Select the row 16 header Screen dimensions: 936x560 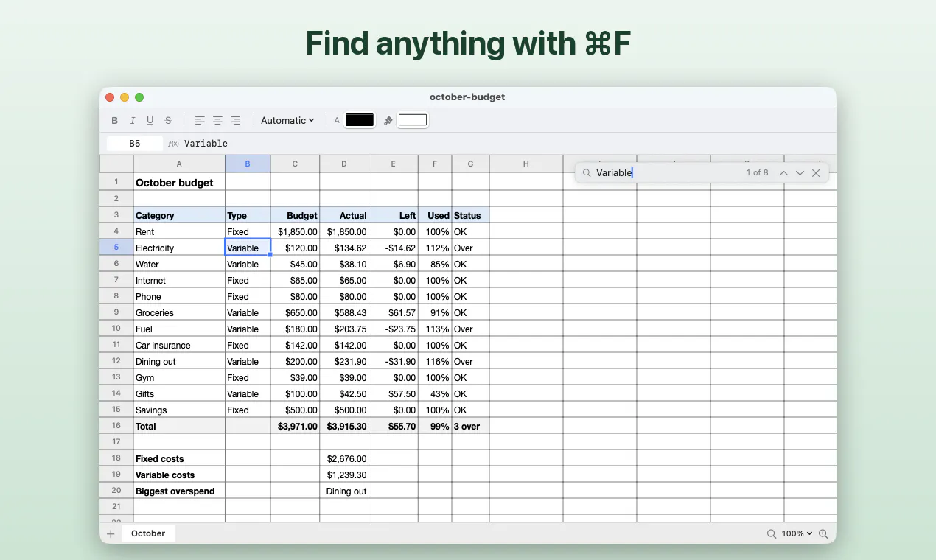click(116, 426)
